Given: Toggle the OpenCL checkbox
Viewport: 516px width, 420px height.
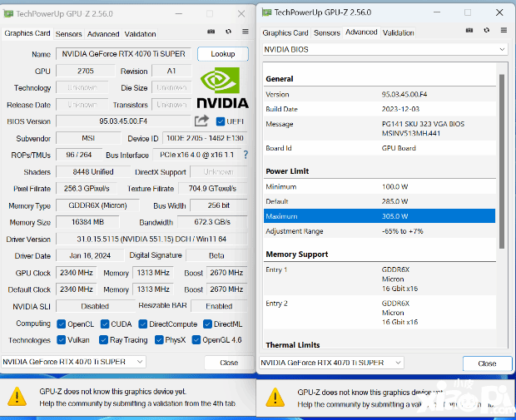Looking at the screenshot, I should [62, 324].
